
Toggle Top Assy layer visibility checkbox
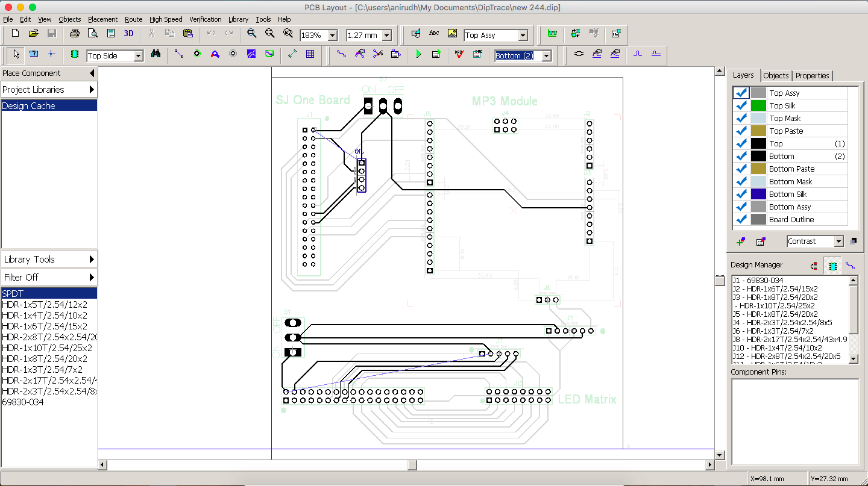coord(741,93)
